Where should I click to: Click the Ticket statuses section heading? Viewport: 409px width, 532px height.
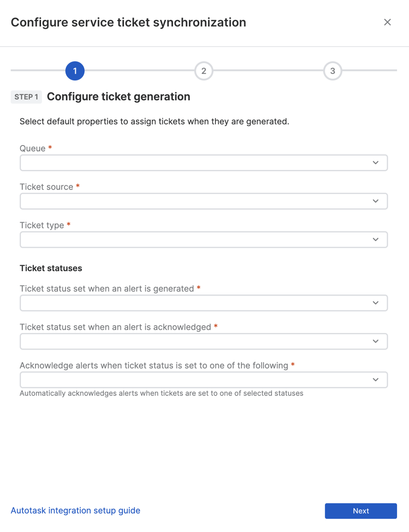pos(51,268)
